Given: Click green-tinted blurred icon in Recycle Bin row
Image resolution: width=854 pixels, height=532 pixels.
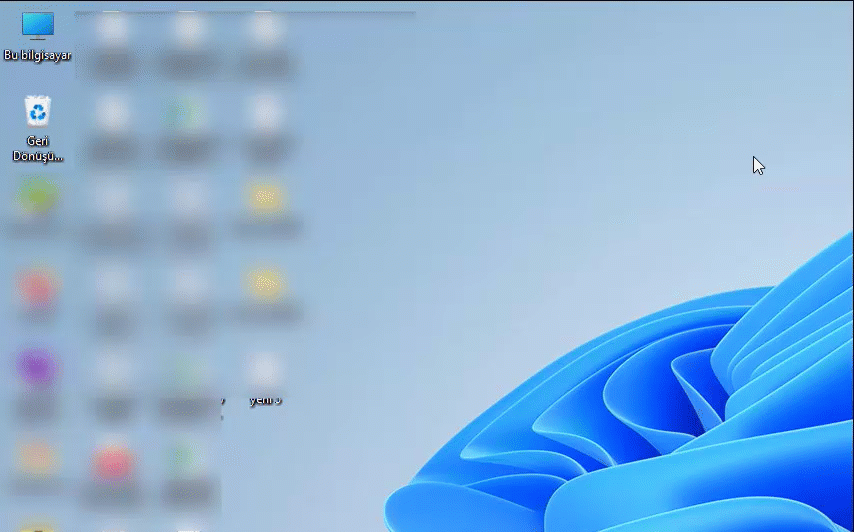Looking at the screenshot, I should point(188,113).
